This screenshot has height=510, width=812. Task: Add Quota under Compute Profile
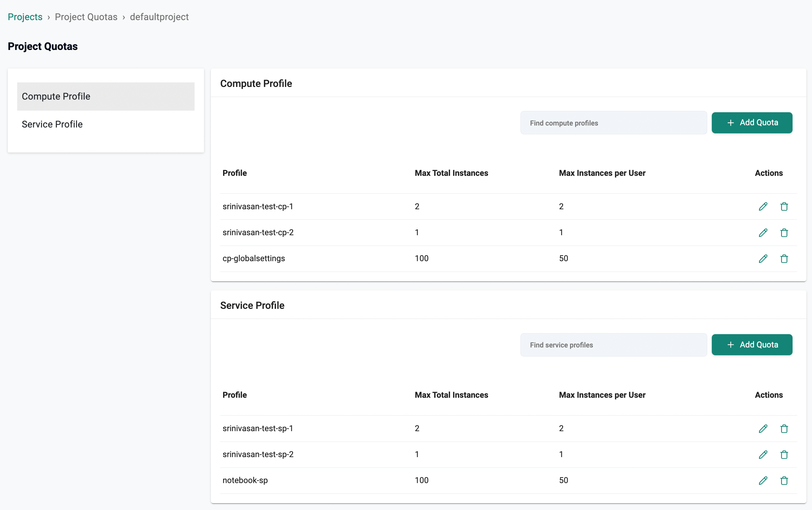tap(752, 123)
